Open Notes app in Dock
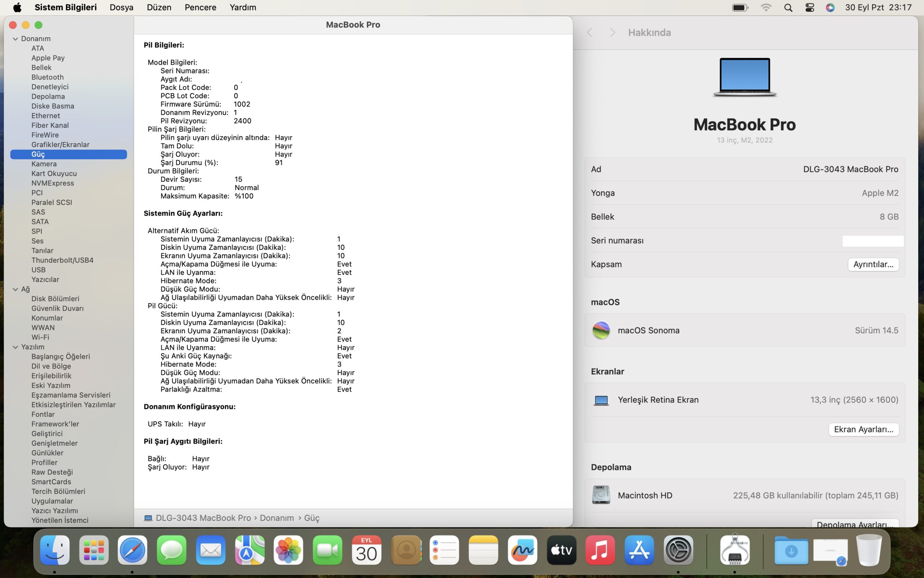924x578 pixels. [x=483, y=550]
